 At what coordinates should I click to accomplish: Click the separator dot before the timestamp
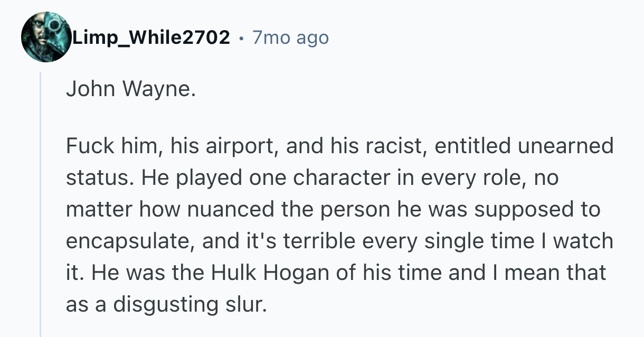click(241, 38)
